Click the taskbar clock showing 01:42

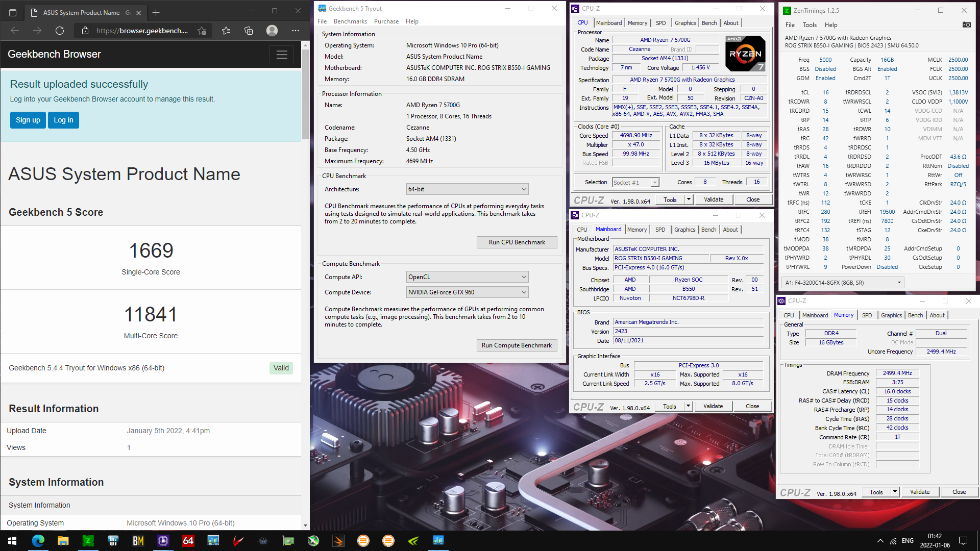click(934, 541)
